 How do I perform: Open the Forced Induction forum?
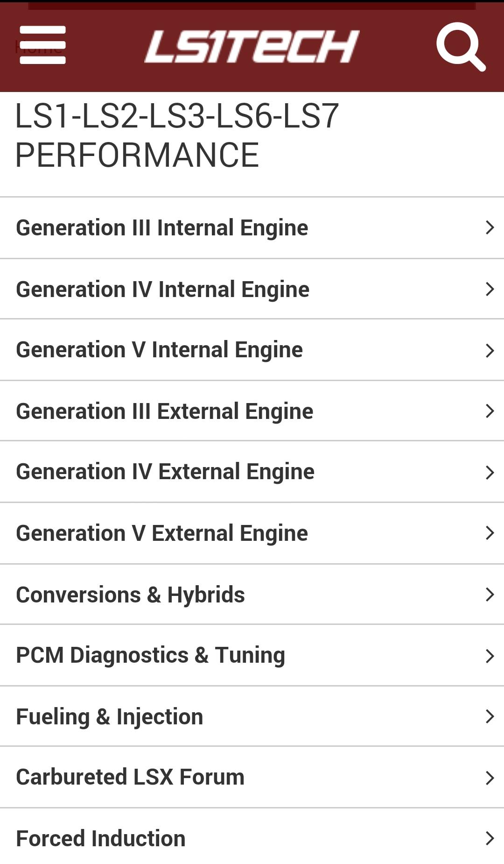coord(101,838)
